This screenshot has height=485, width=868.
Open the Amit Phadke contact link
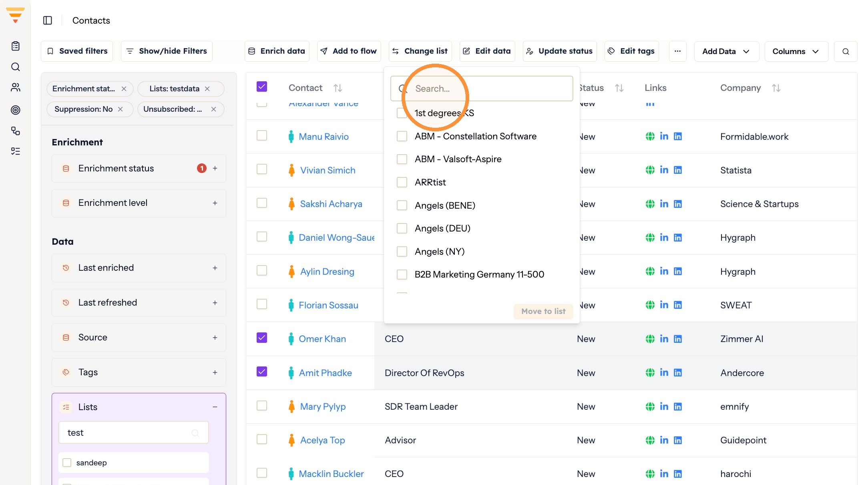325,373
